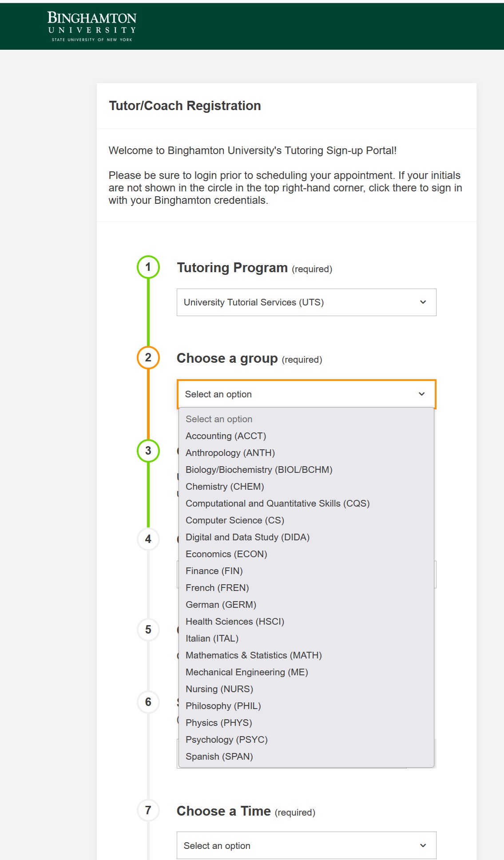
Task: Click the step 3 circle marker
Action: click(148, 451)
